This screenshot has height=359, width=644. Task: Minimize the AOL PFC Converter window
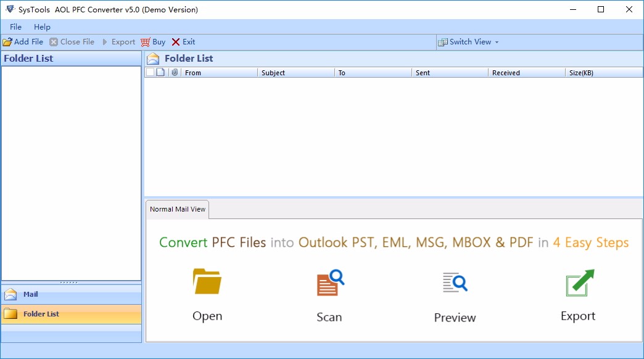point(573,9)
